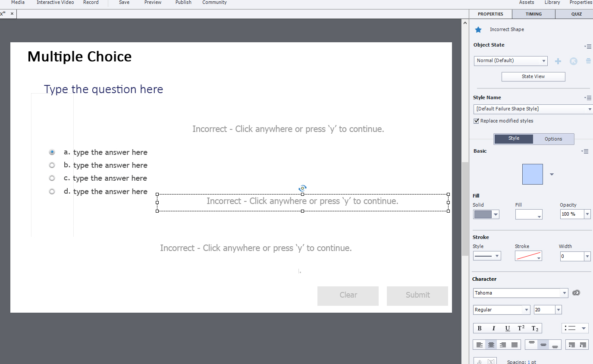Toggle bold formatting in Character section
The width and height of the screenshot is (593, 364).
(479, 328)
